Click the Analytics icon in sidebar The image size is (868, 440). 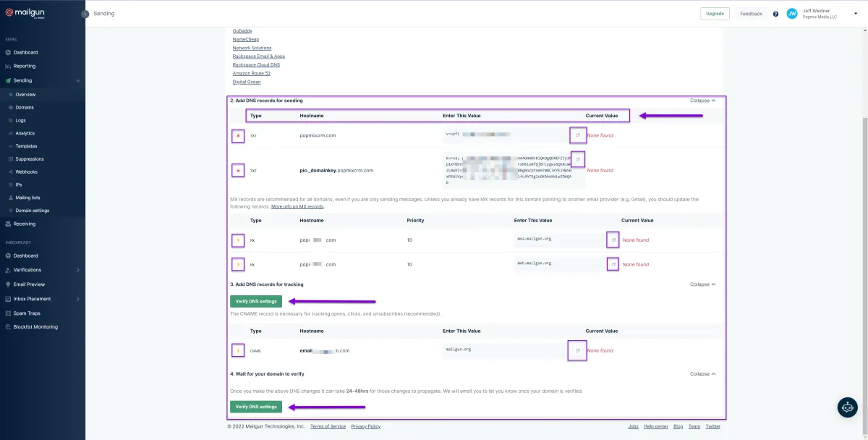click(10, 133)
